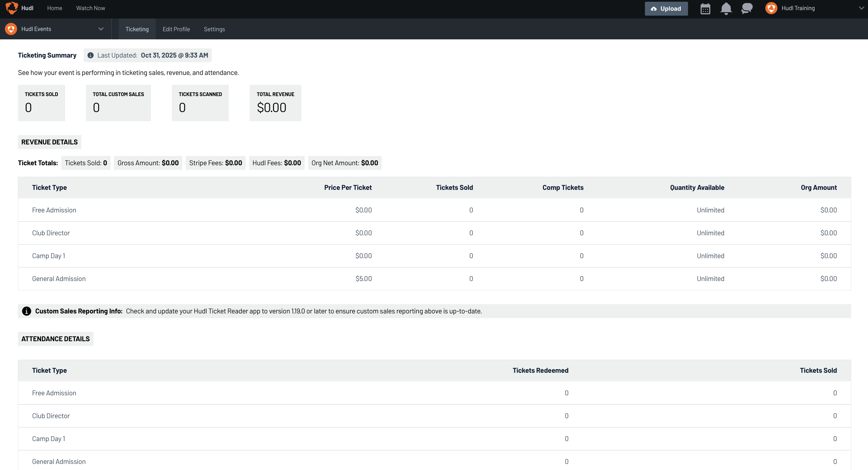
Task: Go to the Home menu item
Action: coord(55,8)
